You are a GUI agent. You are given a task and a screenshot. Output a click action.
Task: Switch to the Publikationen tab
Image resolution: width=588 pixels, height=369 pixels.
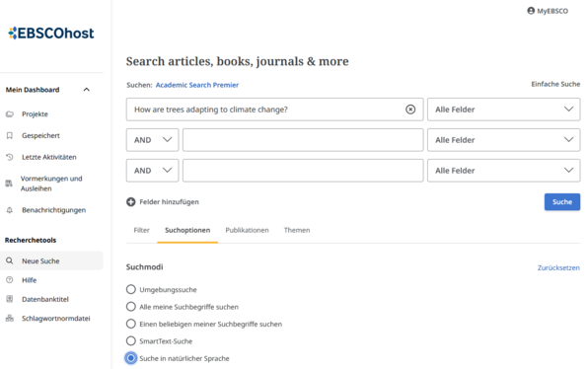(x=247, y=230)
